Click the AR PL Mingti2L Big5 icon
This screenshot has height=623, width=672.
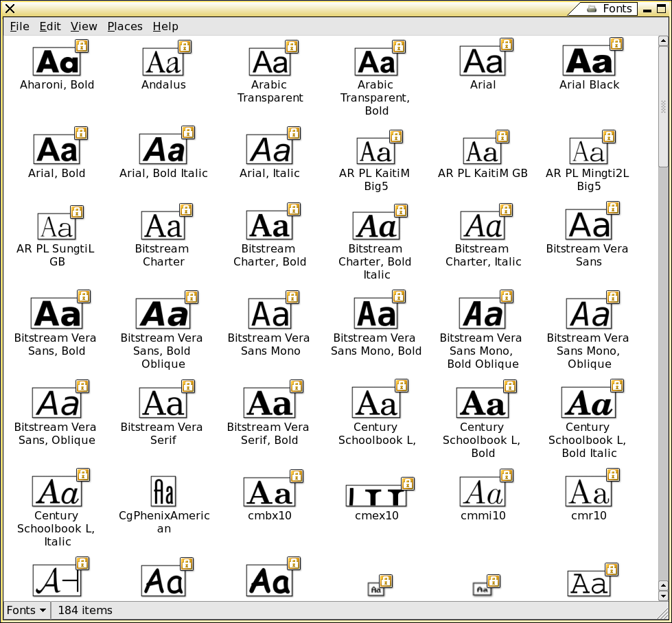coord(588,151)
